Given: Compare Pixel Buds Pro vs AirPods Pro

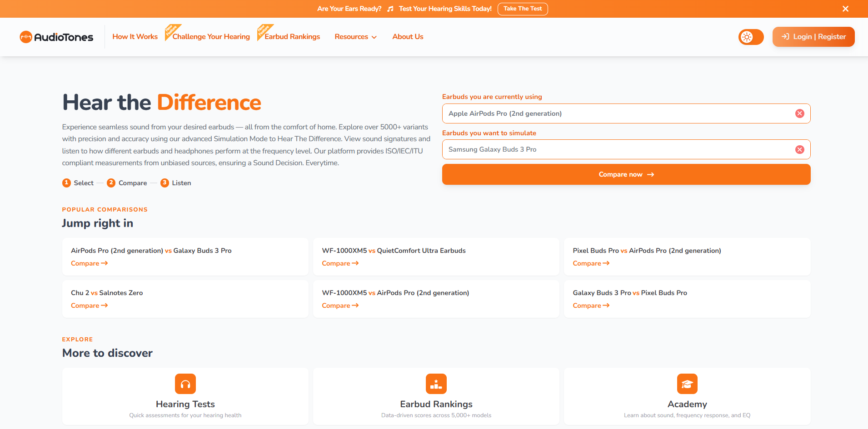Looking at the screenshot, I should click(591, 263).
